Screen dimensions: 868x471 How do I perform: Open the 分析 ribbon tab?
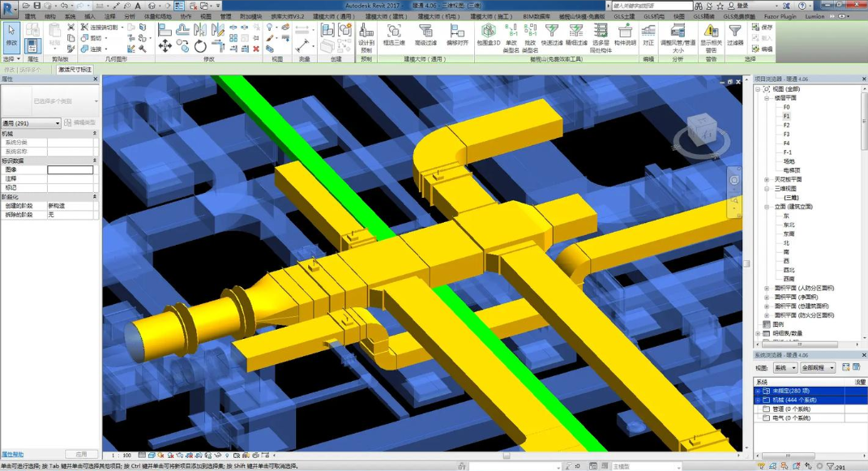(x=130, y=16)
